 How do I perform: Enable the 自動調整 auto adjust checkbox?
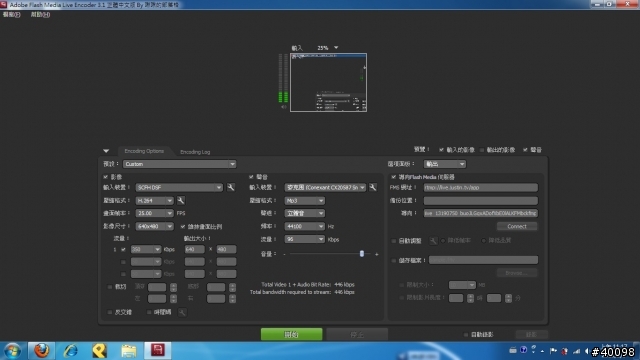pyautogui.click(x=394, y=241)
